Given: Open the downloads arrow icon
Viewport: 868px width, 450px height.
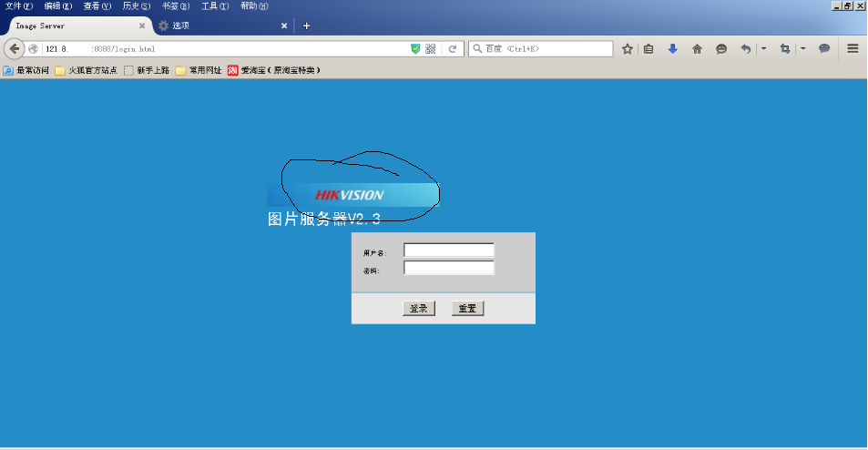Looking at the screenshot, I should click(673, 49).
